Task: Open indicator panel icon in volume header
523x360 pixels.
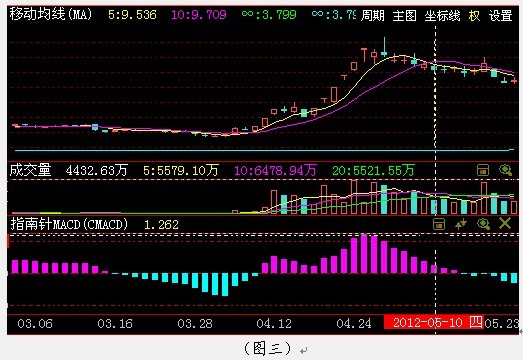Action: click(483, 170)
